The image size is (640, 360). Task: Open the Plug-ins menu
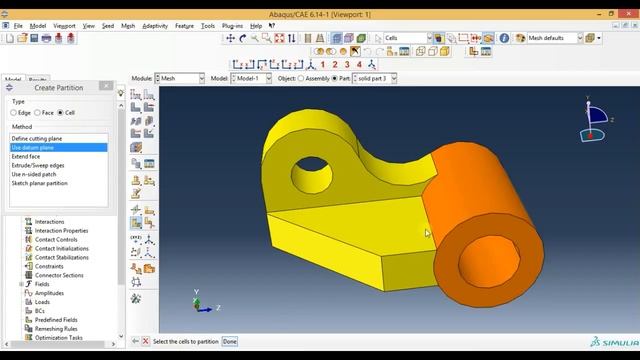pos(232,26)
